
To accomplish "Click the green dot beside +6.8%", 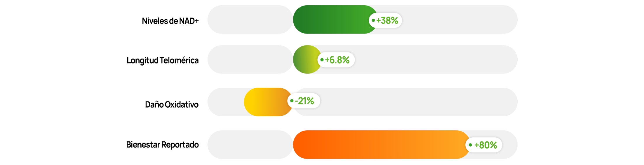I will coord(322,60).
